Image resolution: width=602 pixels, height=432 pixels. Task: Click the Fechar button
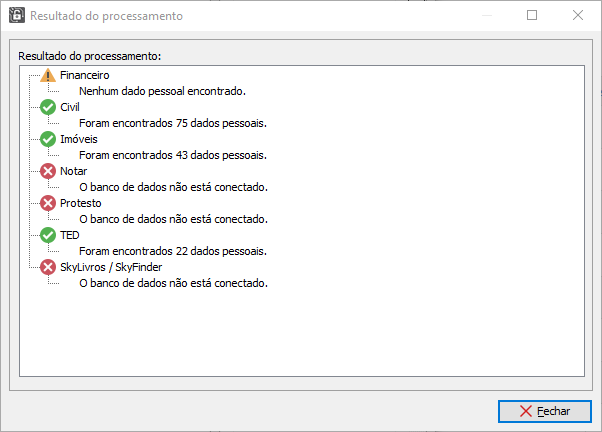pyautogui.click(x=544, y=411)
